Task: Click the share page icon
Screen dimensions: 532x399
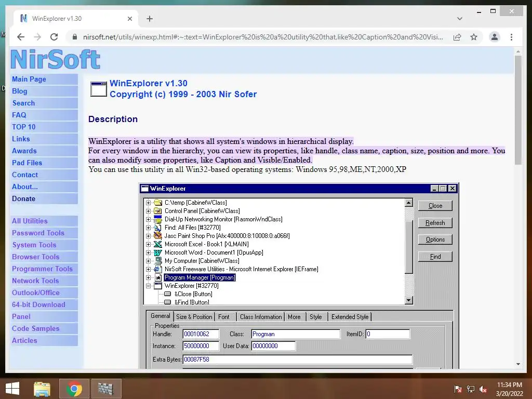Action: click(x=457, y=37)
